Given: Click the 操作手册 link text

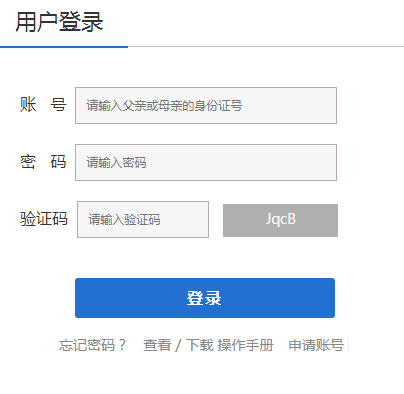Looking at the screenshot, I should click(245, 345).
